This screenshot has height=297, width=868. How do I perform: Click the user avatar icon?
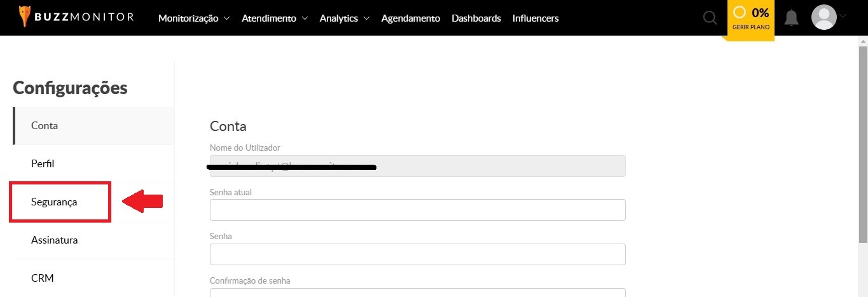coord(824,17)
